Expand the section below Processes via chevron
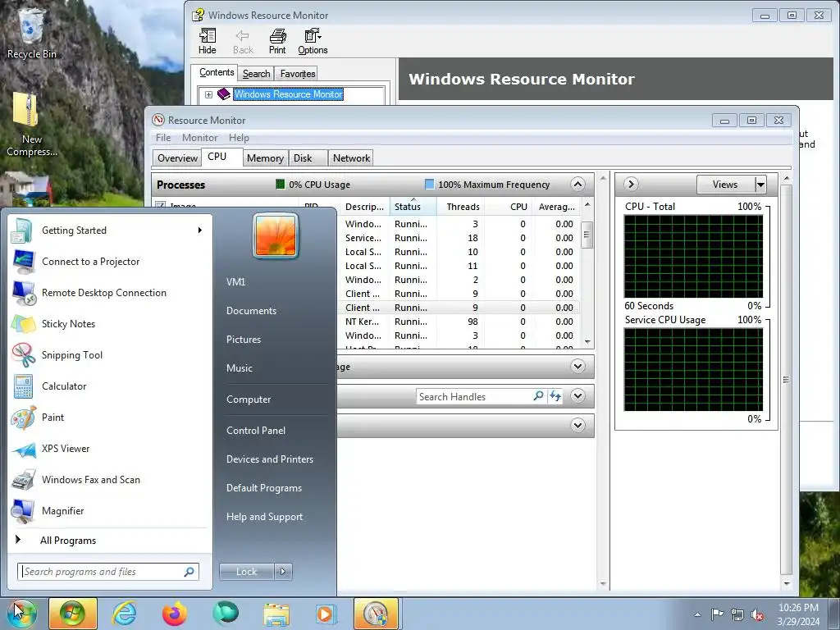The image size is (840, 630). tap(577, 367)
